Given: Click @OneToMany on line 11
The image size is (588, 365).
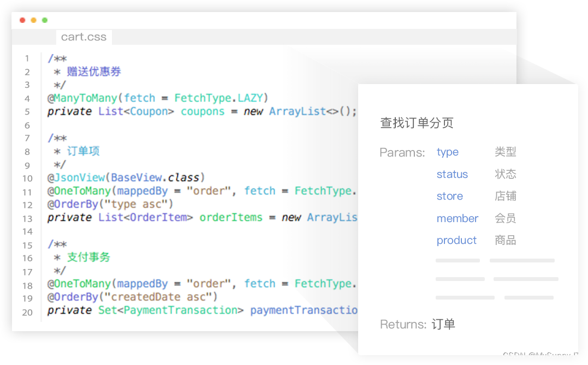Looking at the screenshot, I should pyautogui.click(x=79, y=191).
